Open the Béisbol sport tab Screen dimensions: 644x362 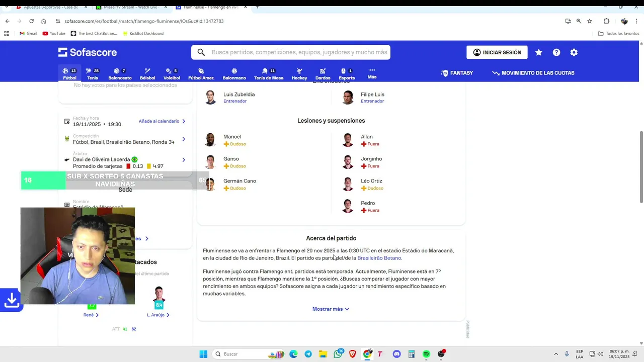pos(147,74)
